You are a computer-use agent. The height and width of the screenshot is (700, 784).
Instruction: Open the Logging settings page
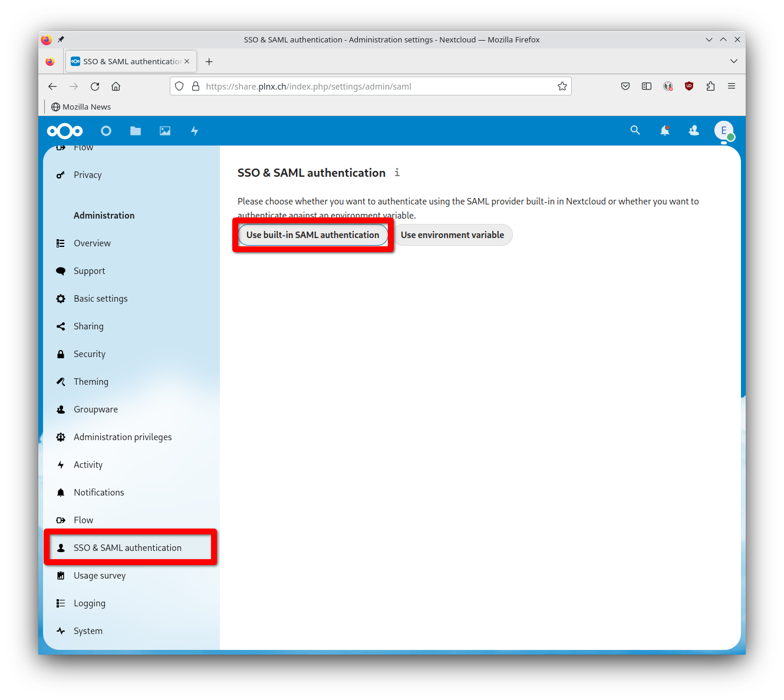[89, 603]
